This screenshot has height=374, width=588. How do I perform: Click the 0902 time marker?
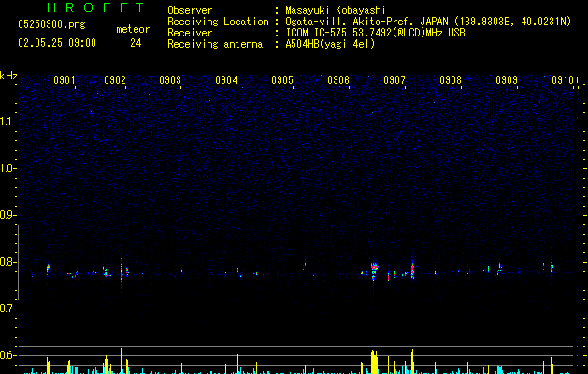115,80
